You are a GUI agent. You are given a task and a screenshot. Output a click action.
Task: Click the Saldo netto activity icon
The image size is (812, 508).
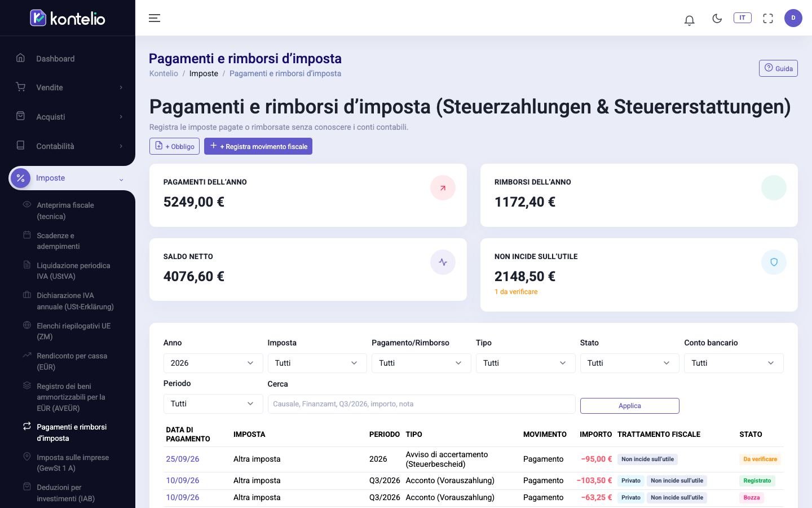coord(443,262)
